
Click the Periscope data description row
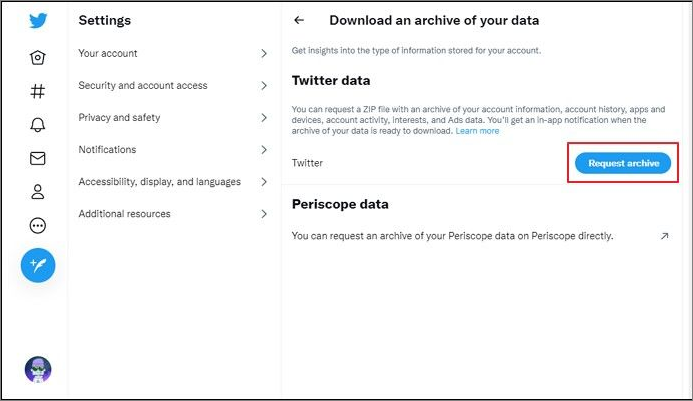coord(452,236)
